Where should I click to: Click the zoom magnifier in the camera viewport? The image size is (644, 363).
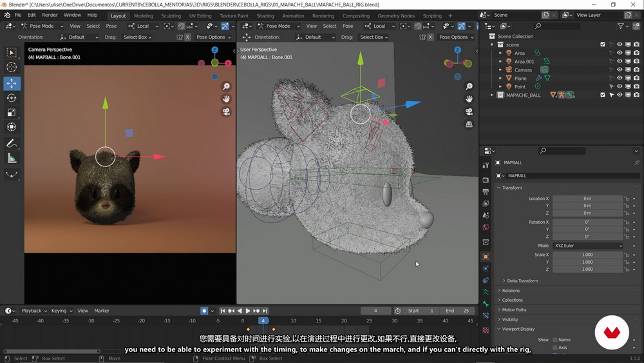tap(226, 86)
